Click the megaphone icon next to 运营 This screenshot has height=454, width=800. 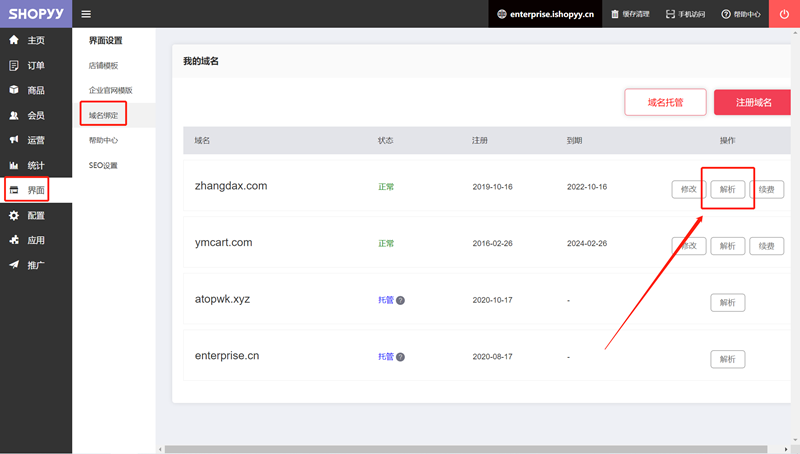[x=14, y=140]
